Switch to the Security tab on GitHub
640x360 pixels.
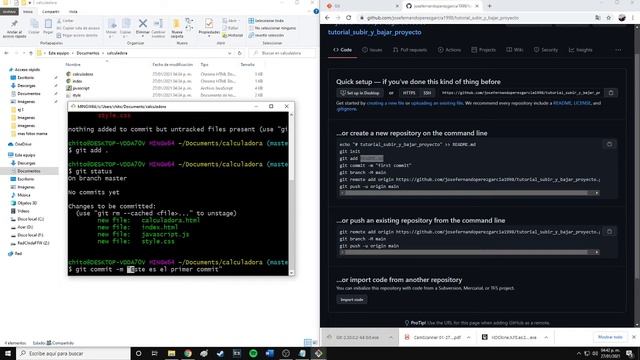(545, 50)
